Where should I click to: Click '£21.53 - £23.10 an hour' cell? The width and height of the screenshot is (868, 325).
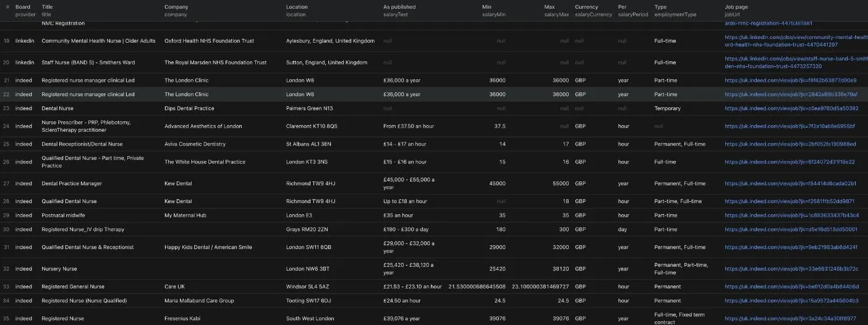coord(412,287)
